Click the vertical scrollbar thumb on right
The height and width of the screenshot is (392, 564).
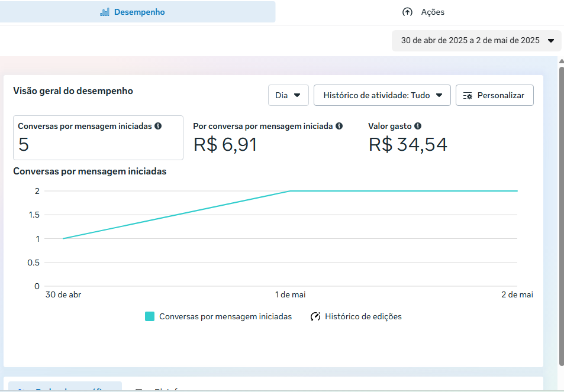561,213
